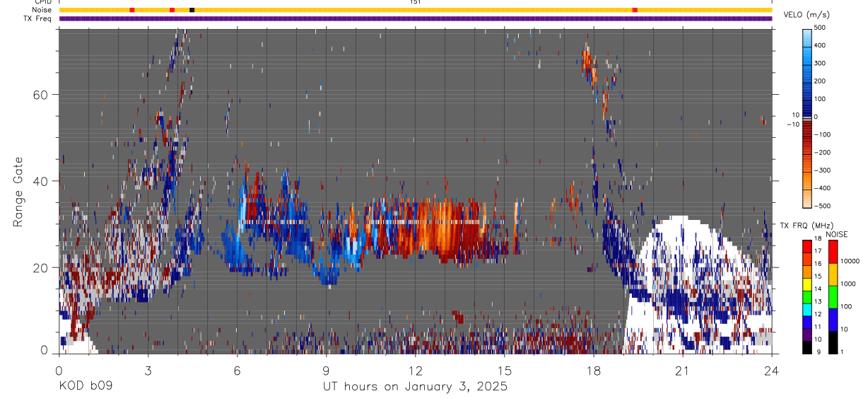
Task: Click the x-axis tick label 12
Action: point(415,370)
